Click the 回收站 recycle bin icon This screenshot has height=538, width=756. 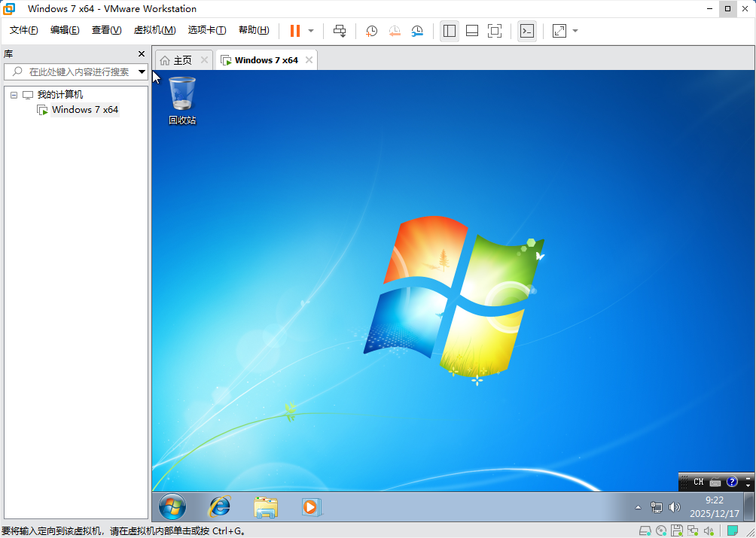(182, 100)
